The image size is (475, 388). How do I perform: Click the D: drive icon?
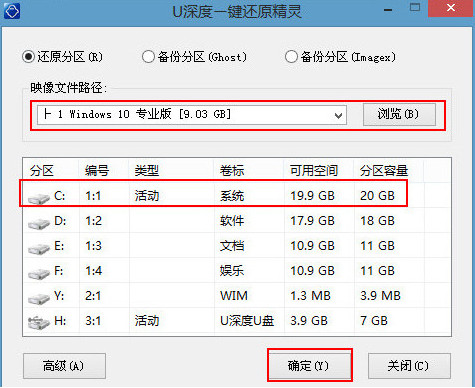(x=39, y=223)
